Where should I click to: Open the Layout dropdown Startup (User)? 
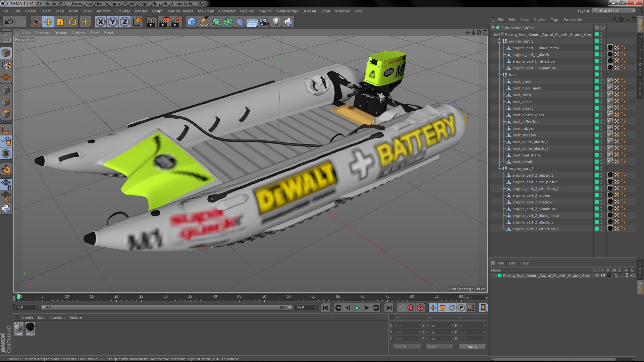(x=614, y=11)
